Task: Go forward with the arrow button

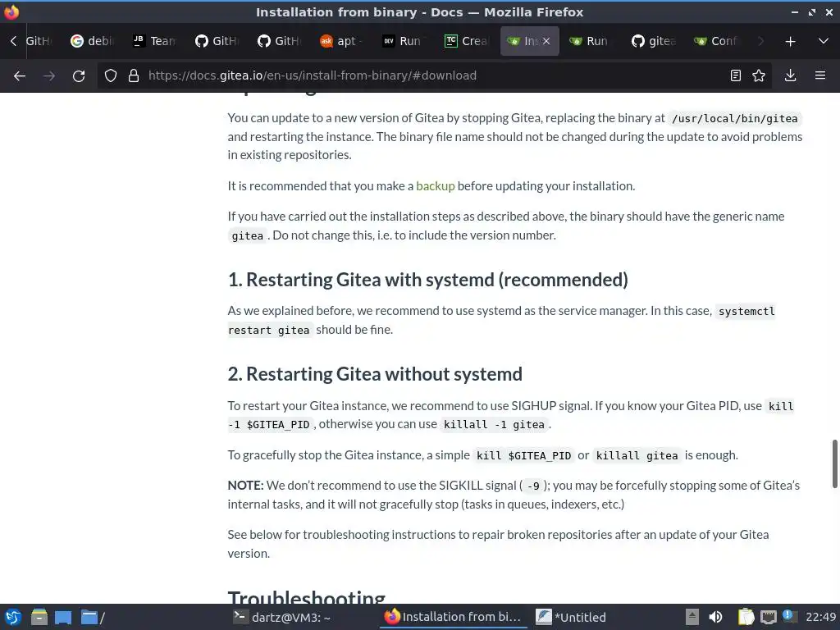Action: (49, 75)
